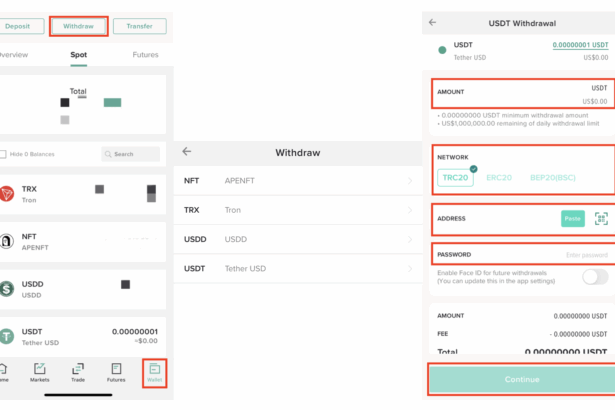Screen dimensions: 615x410
Task: Expand the APENFT withdraw entry
Action: 410,181
